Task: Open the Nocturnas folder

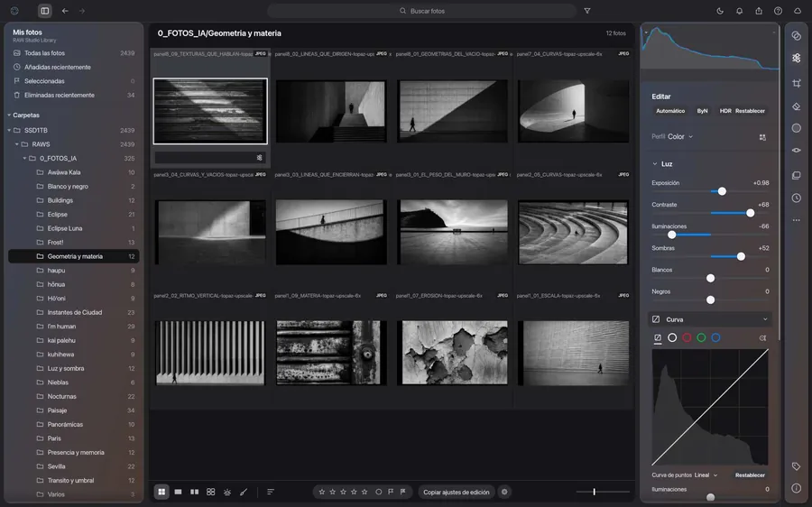Action: pyautogui.click(x=74, y=396)
